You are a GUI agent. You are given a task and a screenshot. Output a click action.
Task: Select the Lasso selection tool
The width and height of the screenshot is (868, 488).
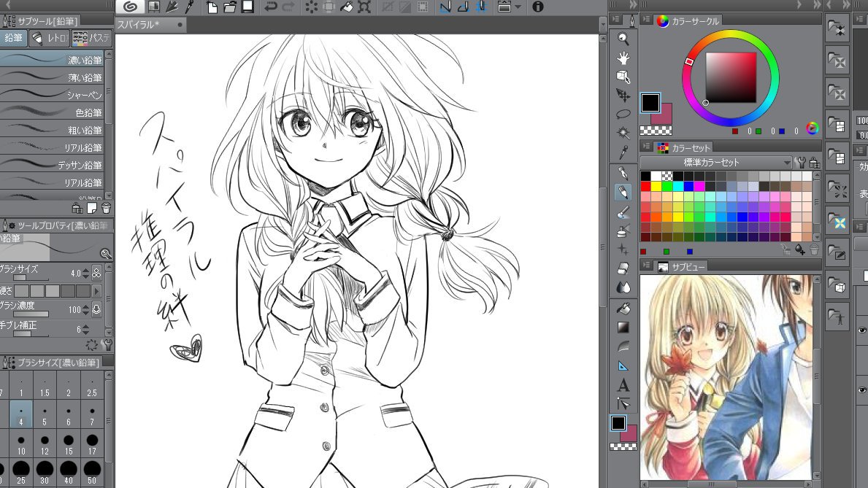(623, 114)
